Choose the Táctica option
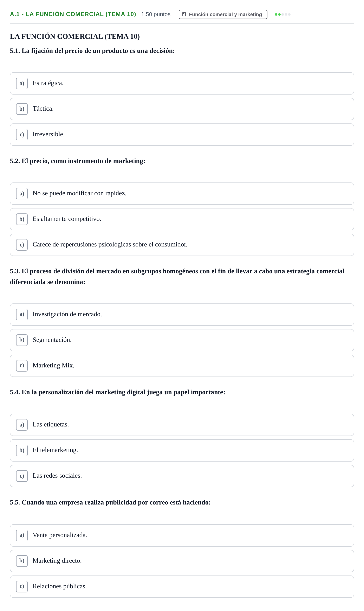Viewport: 364px width, 611px height. click(x=182, y=109)
